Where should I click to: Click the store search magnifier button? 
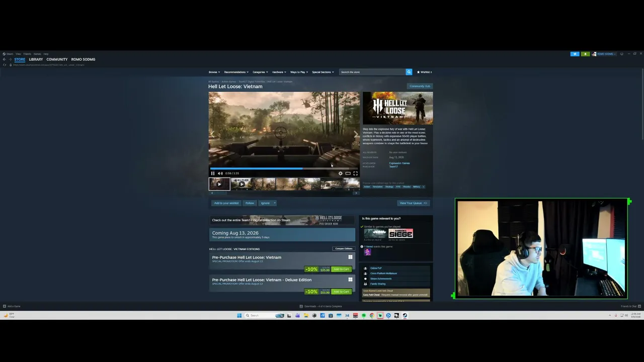click(x=409, y=72)
